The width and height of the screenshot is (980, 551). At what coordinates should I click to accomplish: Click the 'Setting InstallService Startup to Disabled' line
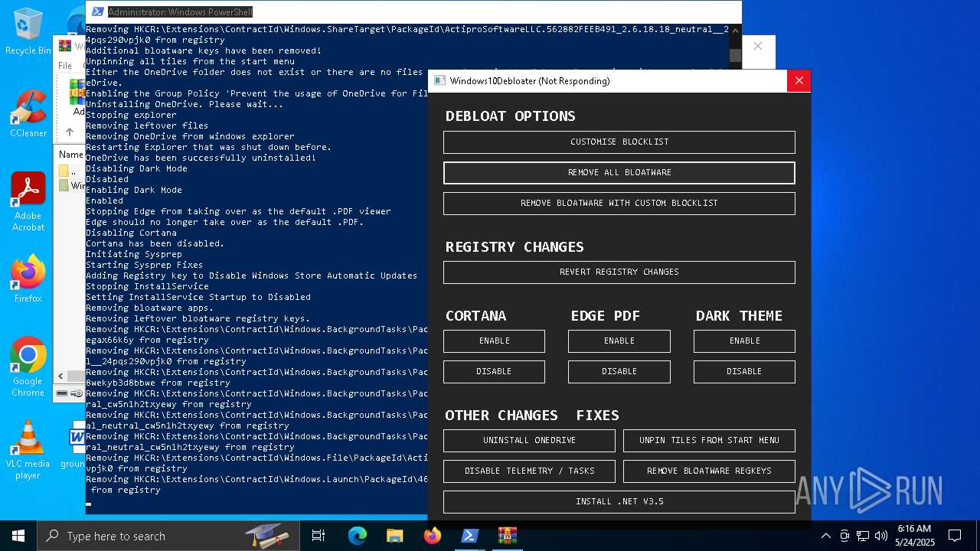pos(198,297)
